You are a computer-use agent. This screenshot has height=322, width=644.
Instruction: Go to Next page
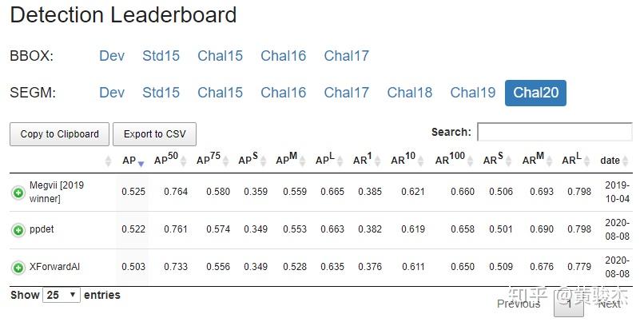pyautogui.click(x=609, y=304)
